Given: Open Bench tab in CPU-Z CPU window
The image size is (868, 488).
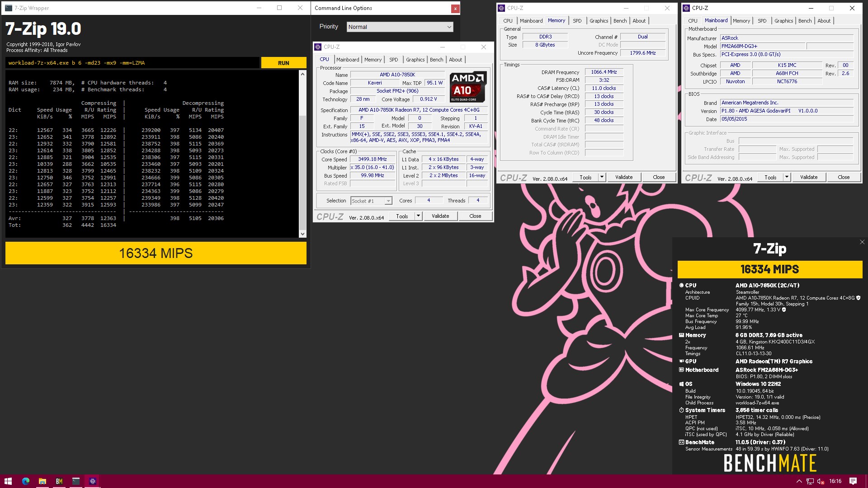Looking at the screenshot, I should coord(436,60).
